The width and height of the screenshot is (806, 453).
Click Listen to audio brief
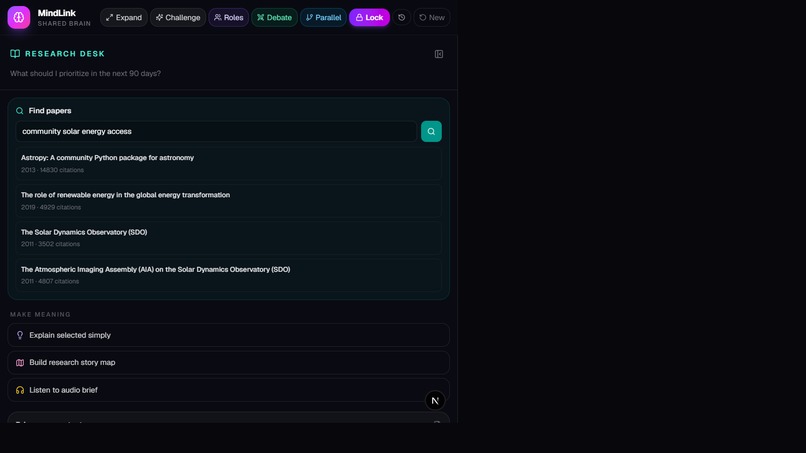[229, 390]
